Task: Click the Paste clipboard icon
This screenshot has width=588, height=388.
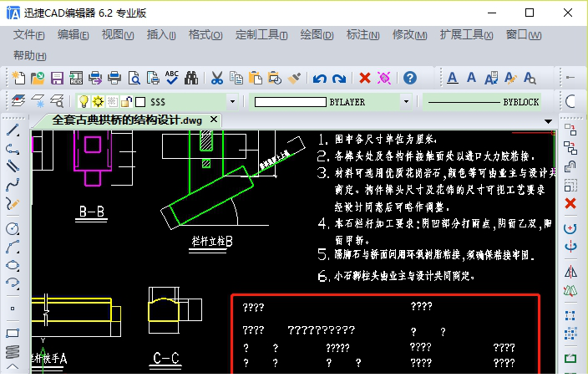Action: tap(256, 78)
